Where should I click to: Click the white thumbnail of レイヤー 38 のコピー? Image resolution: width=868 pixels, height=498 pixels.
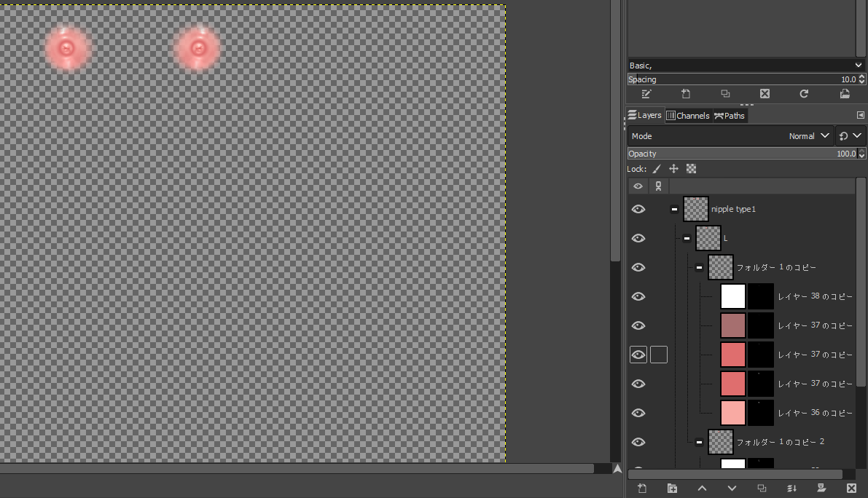pos(733,296)
